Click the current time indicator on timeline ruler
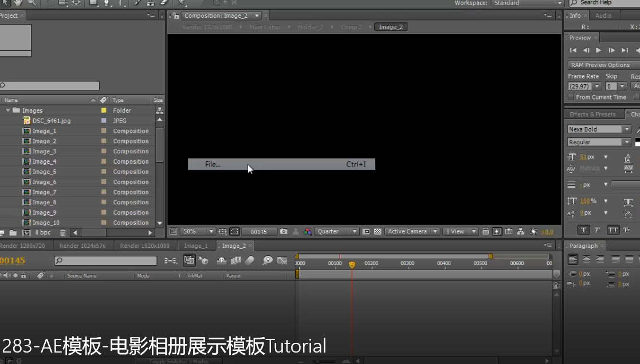 point(352,264)
